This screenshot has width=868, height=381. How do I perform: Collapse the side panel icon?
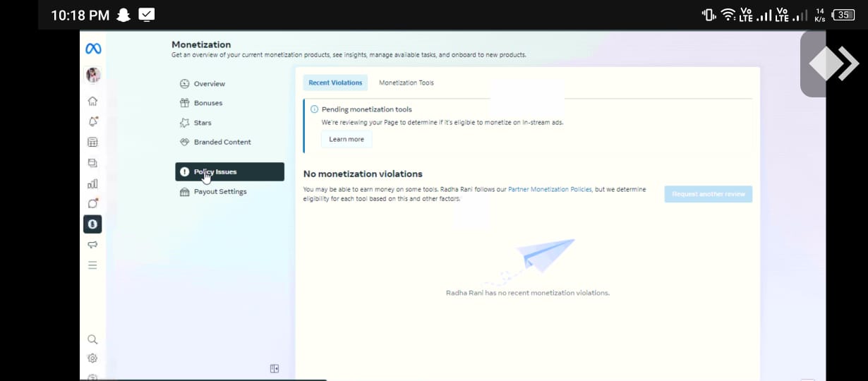point(275,368)
